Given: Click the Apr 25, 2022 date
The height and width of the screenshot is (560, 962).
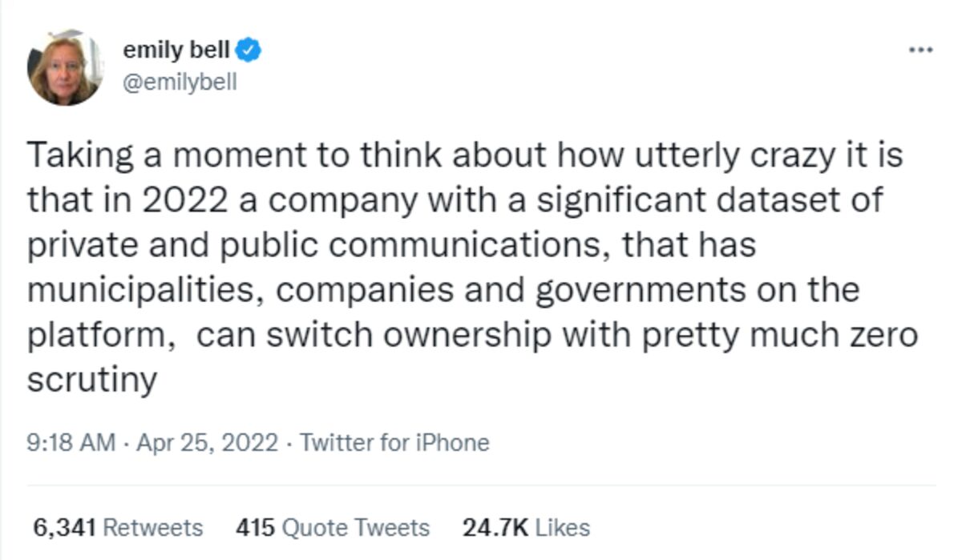Looking at the screenshot, I should pyautogui.click(x=208, y=442).
